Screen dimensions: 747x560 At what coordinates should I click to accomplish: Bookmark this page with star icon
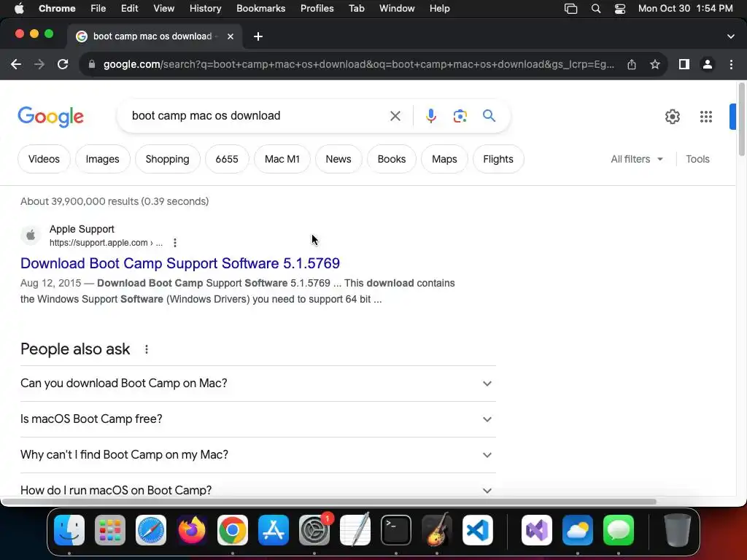pyautogui.click(x=655, y=64)
